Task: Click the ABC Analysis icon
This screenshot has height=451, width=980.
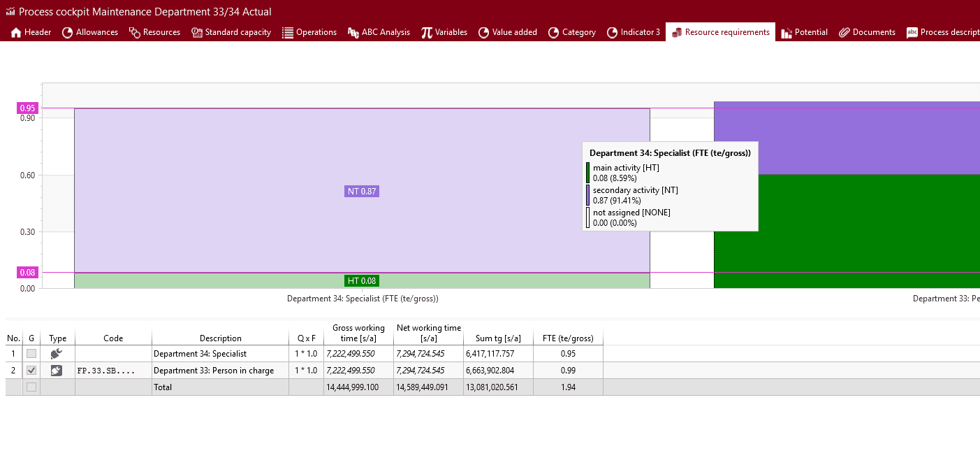Action: pos(353,32)
